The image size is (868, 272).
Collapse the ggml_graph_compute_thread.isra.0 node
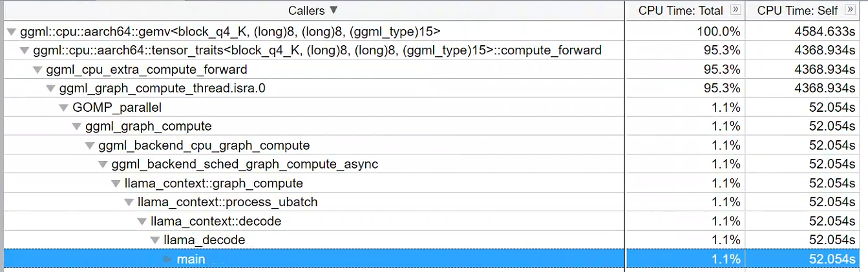pos(50,89)
